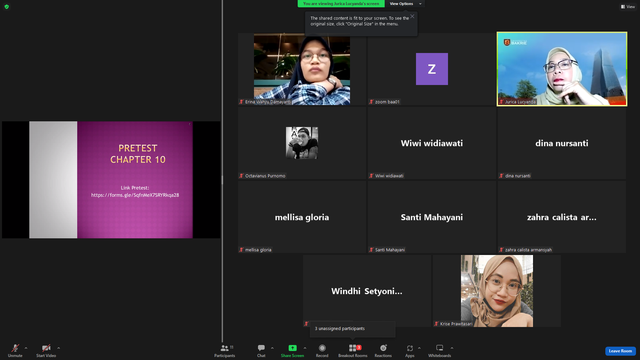The width and height of the screenshot is (640, 360).
Task: Start recording with the Record button
Action: (322, 350)
